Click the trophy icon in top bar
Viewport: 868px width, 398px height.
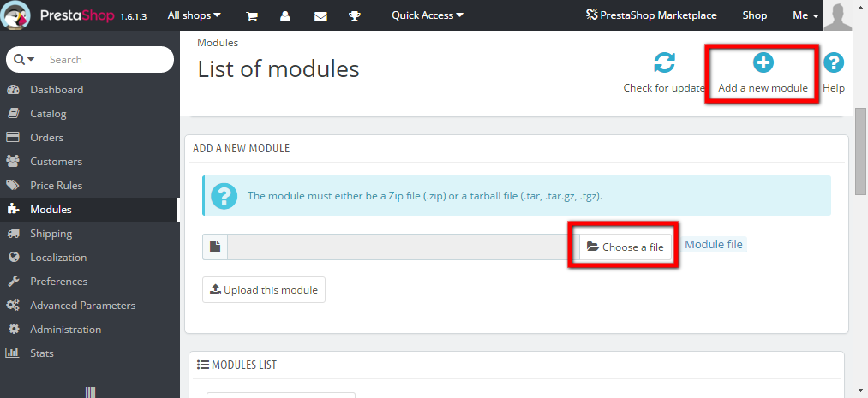(356, 15)
